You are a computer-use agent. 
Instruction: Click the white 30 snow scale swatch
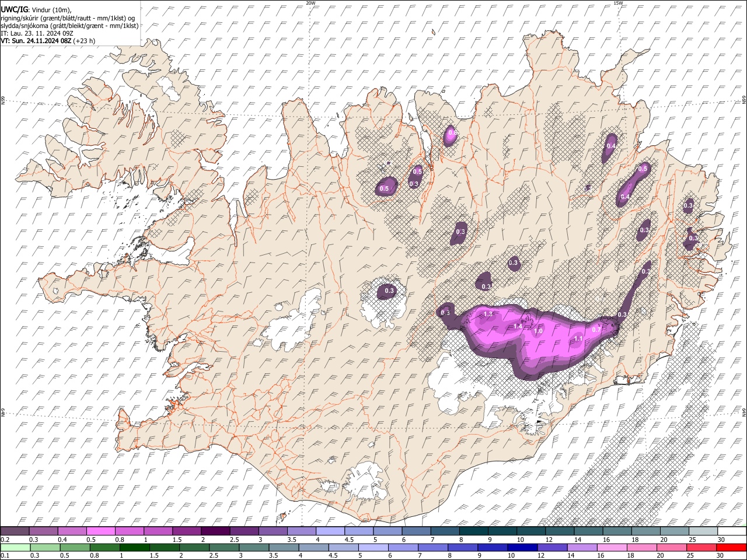coord(732,531)
